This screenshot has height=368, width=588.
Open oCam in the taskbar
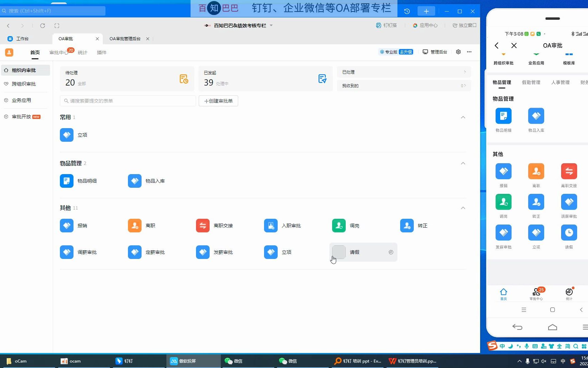29,361
